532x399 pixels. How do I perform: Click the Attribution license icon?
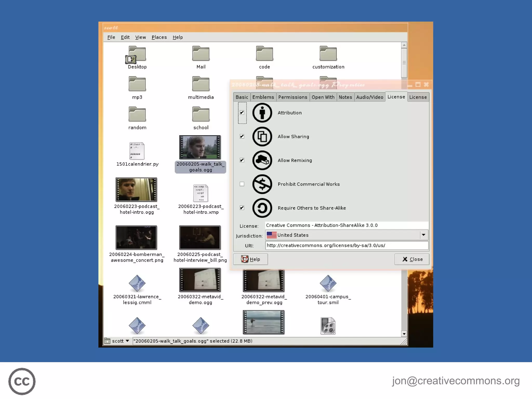262,113
